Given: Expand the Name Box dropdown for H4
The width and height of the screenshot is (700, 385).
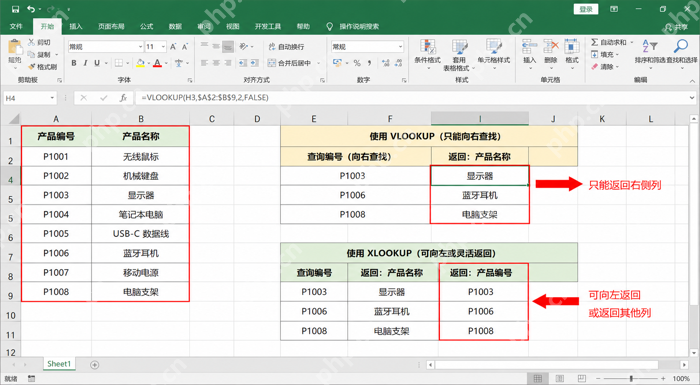Looking at the screenshot, I should point(52,98).
